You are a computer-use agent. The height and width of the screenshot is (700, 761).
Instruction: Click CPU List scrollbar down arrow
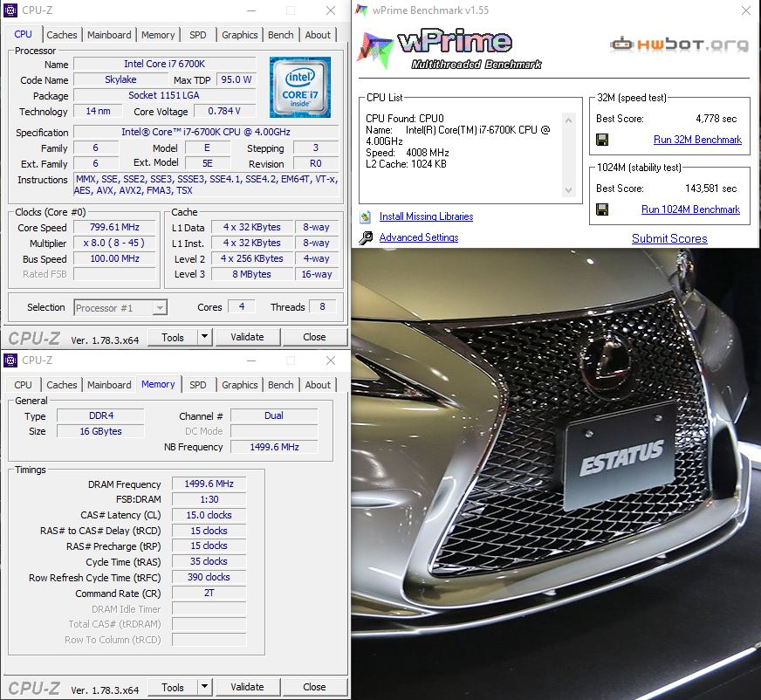pyautogui.click(x=569, y=190)
